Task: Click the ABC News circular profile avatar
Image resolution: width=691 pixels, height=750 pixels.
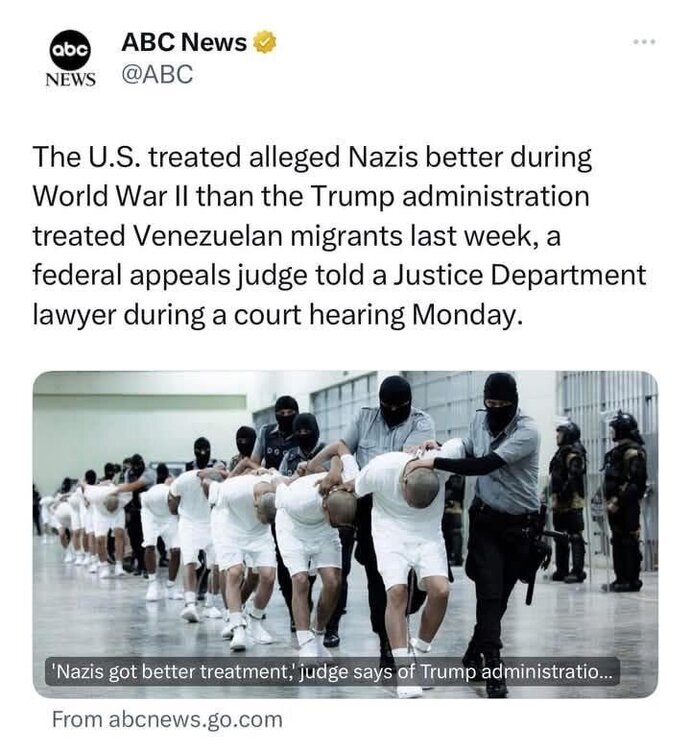Action: pos(70,58)
